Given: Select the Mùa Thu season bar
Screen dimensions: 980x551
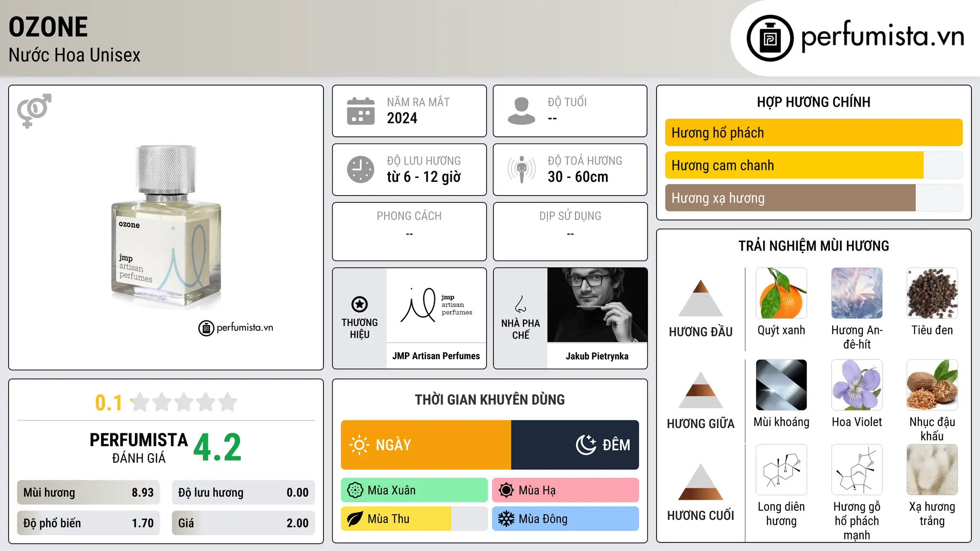Looking at the screenshot, I should click(414, 519).
